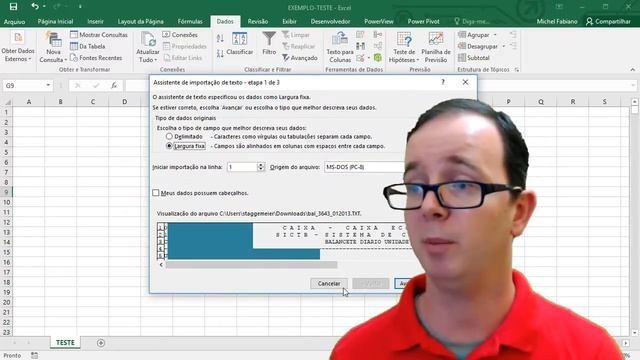
Task: Undo the last action in title bar
Action: pos(35,7)
